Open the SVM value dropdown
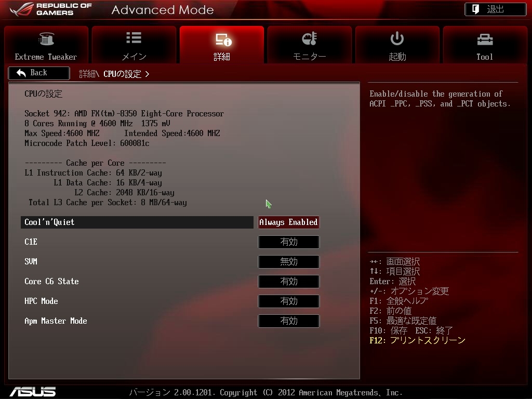Image resolution: width=532 pixels, height=399 pixels. click(x=288, y=262)
